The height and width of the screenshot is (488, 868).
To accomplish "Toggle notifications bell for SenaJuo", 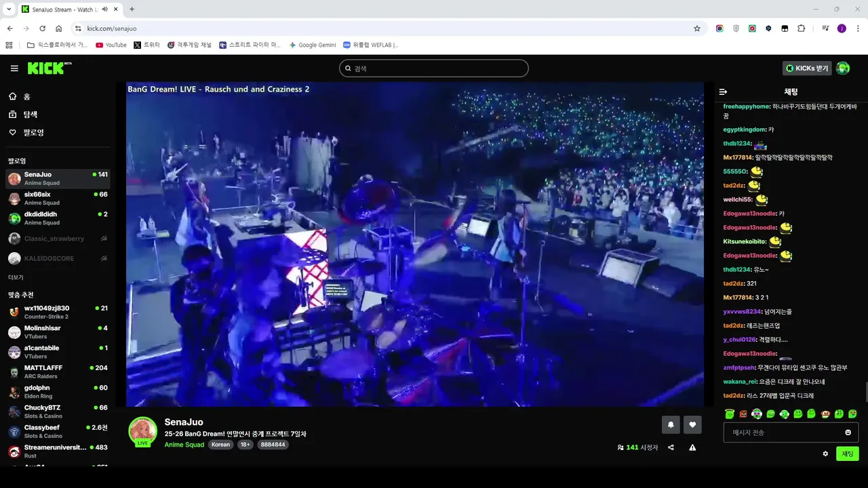I will [671, 425].
